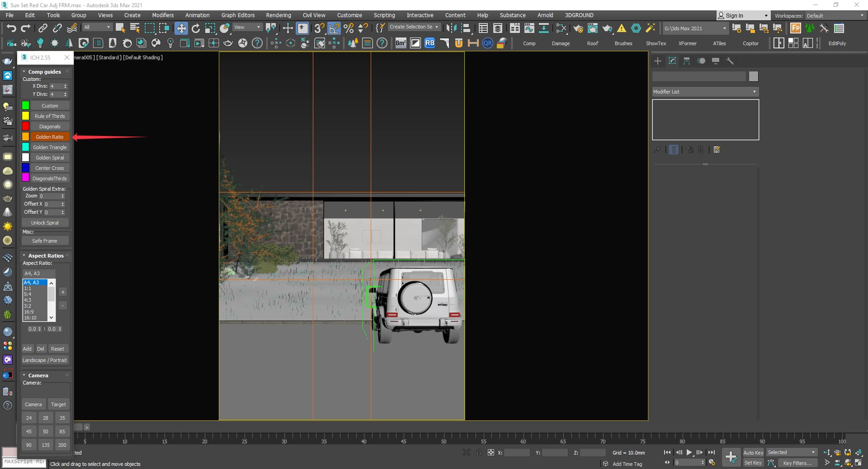Open Render Setup teapot icon
Image resolution: width=868 pixels, height=469 pixels.
point(578,28)
